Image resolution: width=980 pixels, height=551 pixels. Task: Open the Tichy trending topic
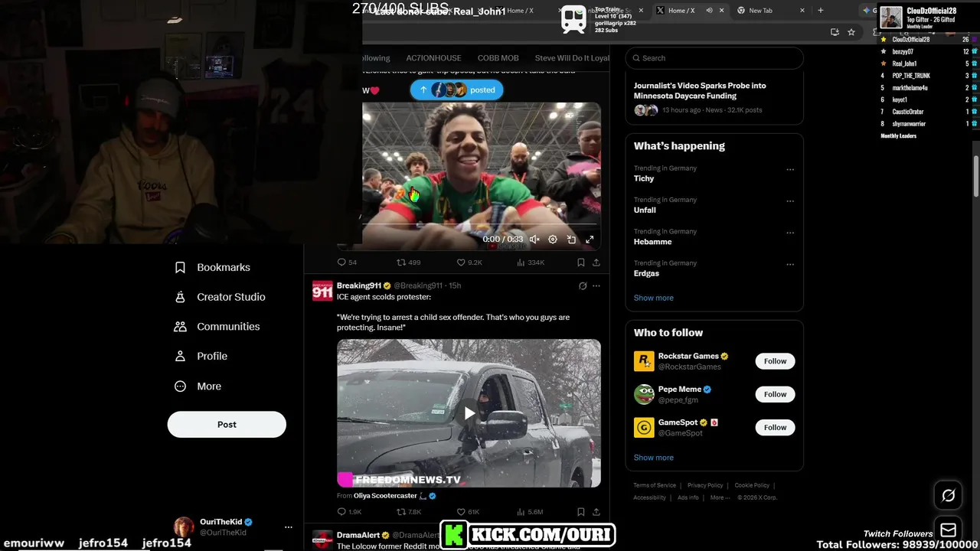644,178
